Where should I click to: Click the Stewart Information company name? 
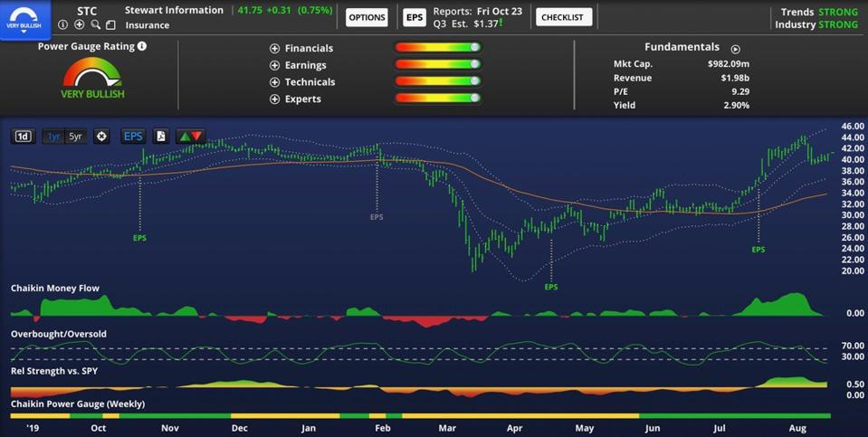174,10
